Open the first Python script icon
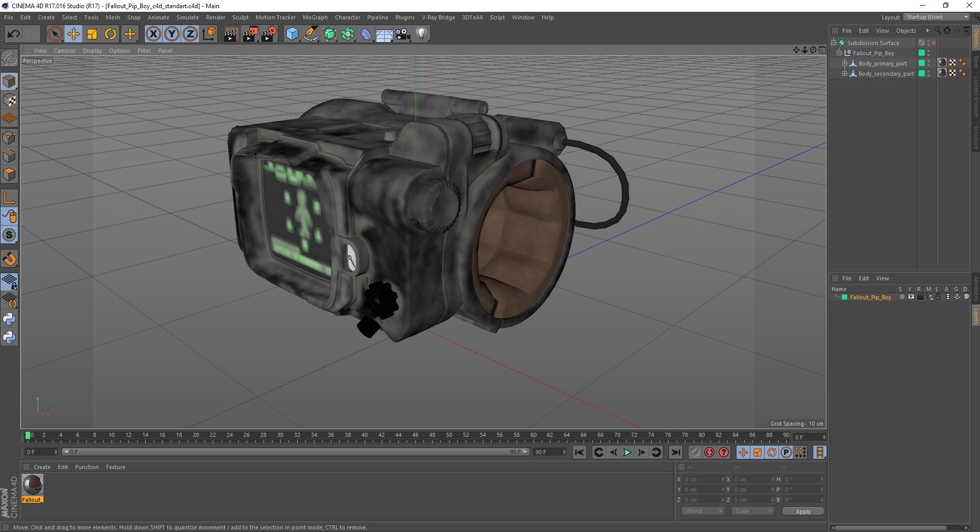The height and width of the screenshot is (532, 980). coord(9,319)
